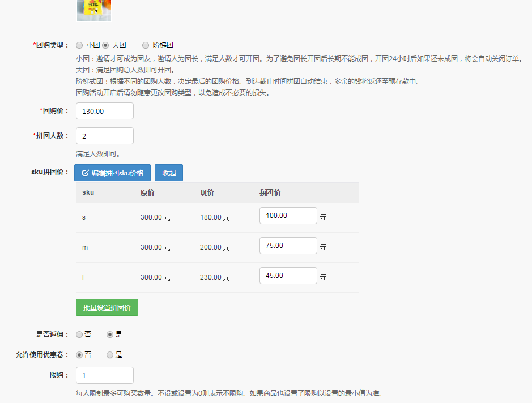Viewport: 532px width, 403px height.
Task: Select 否 for 允许使用优惠卷
Action: click(79, 355)
